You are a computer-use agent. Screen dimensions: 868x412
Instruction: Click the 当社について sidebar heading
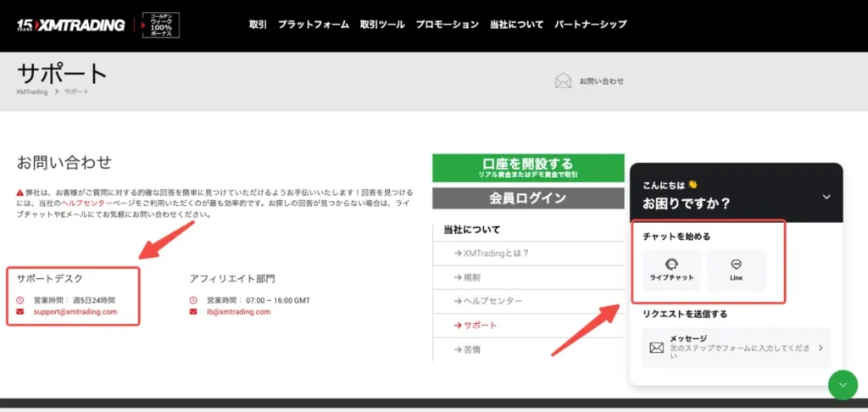click(471, 229)
